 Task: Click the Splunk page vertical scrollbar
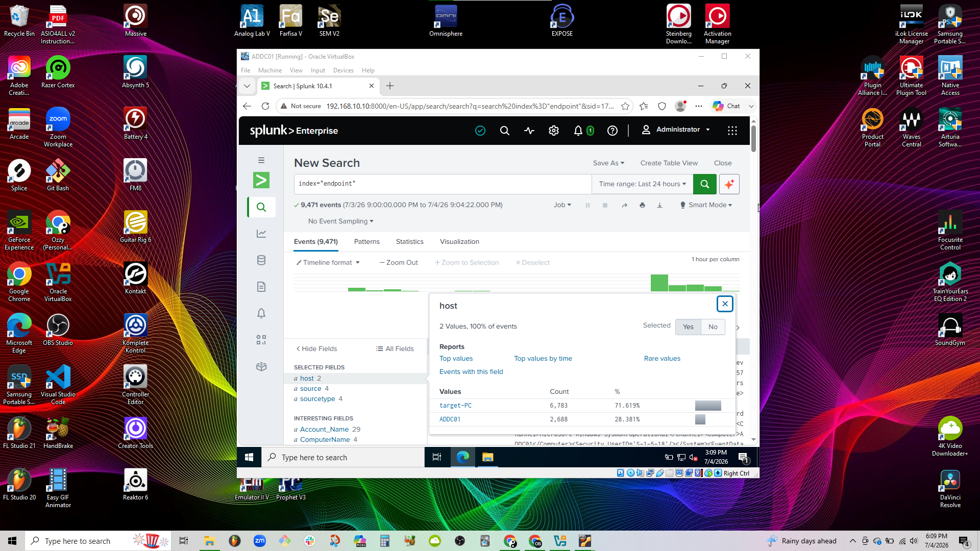753,138
